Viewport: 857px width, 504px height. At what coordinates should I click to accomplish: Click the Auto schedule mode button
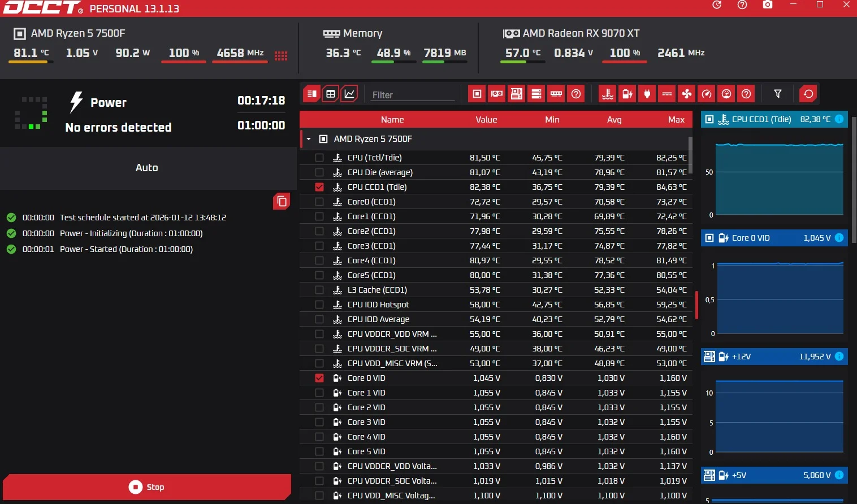(x=147, y=168)
